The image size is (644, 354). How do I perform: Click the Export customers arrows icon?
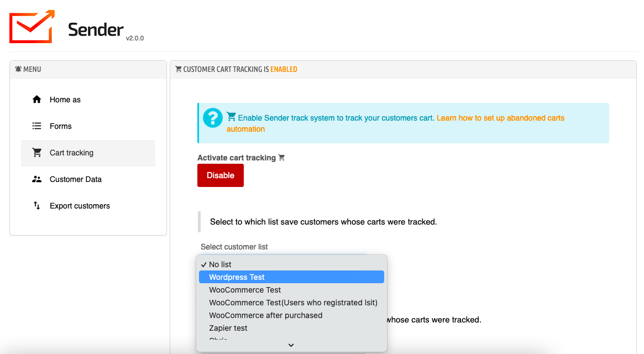coord(37,206)
